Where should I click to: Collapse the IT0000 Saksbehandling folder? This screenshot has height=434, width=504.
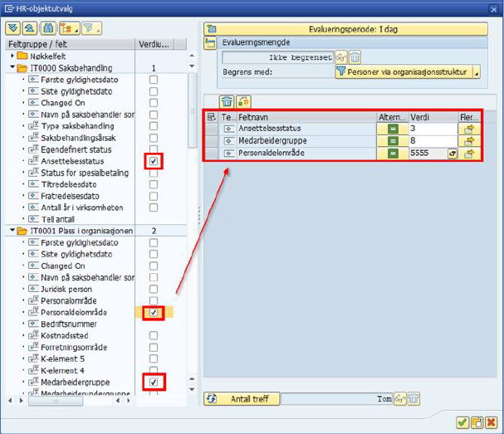pyautogui.click(x=12, y=67)
